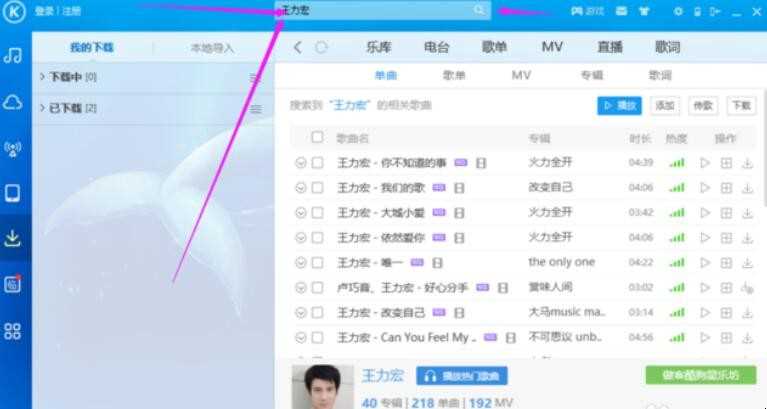Expand the round chevron for 大城小爱
The width and height of the screenshot is (767, 409).
(x=300, y=213)
